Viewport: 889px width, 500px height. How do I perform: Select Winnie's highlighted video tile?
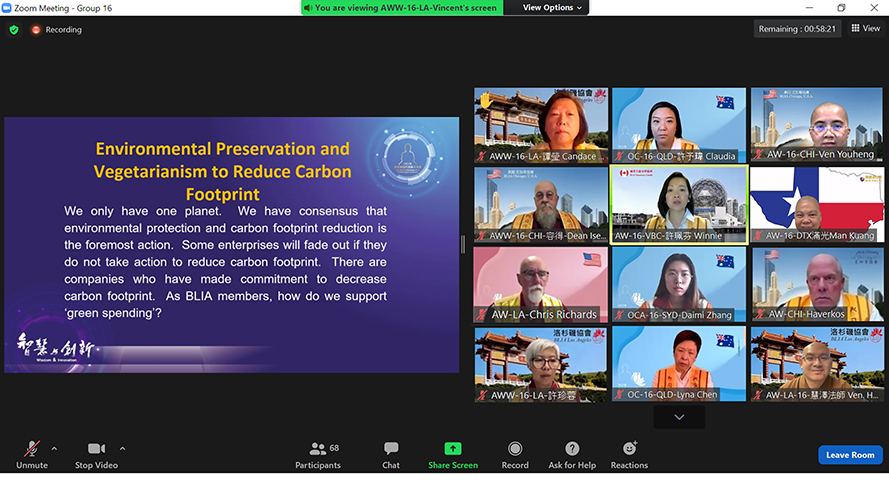coord(679,204)
